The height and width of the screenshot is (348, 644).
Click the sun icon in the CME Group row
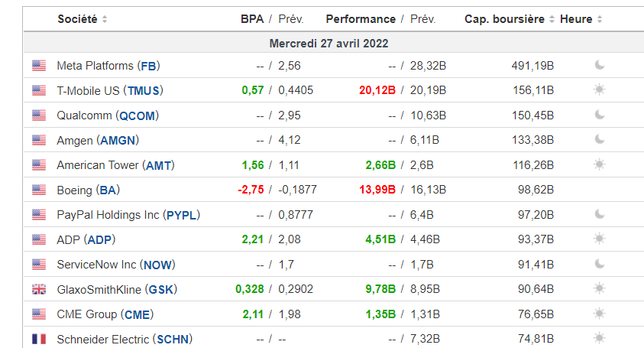pyautogui.click(x=600, y=314)
